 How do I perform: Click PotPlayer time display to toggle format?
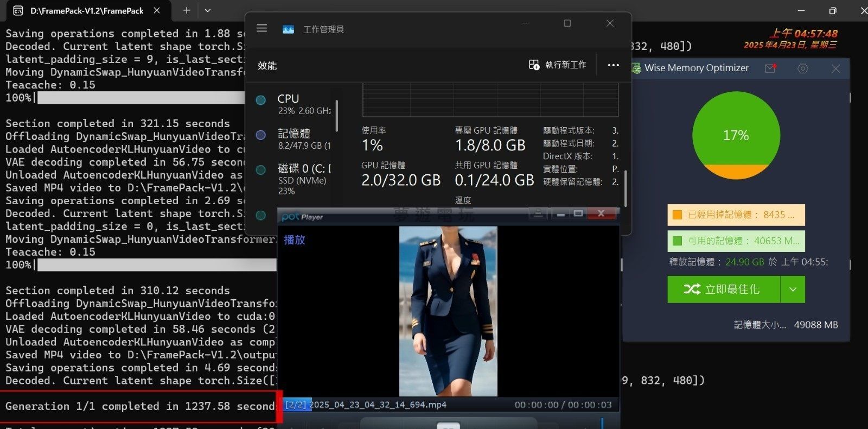[563, 405]
